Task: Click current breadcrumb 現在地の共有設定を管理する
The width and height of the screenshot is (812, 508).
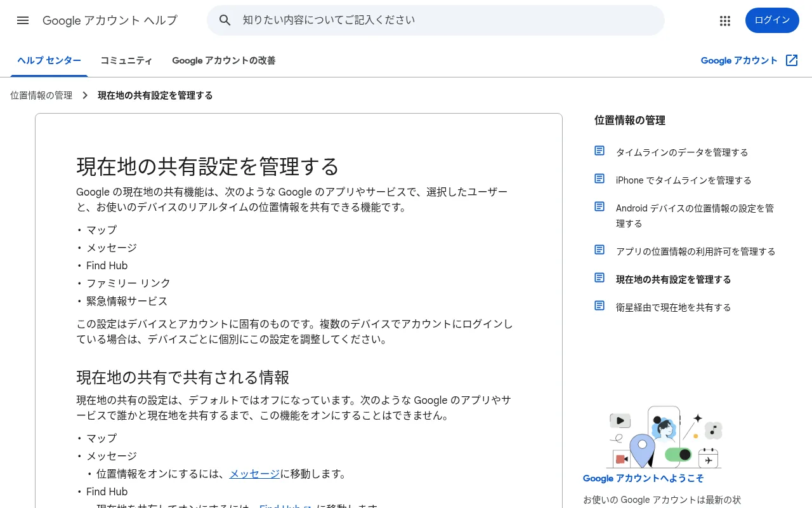Action: click(x=155, y=95)
